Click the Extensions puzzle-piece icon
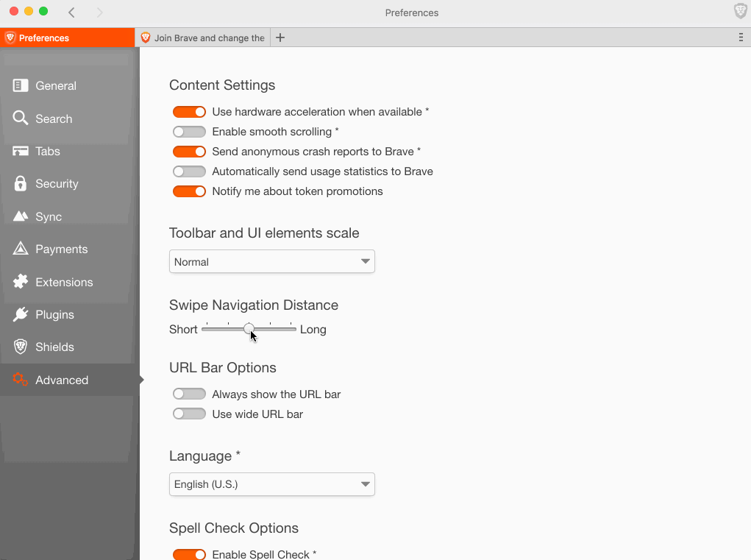Screen dimensions: 751x560 click(20, 281)
